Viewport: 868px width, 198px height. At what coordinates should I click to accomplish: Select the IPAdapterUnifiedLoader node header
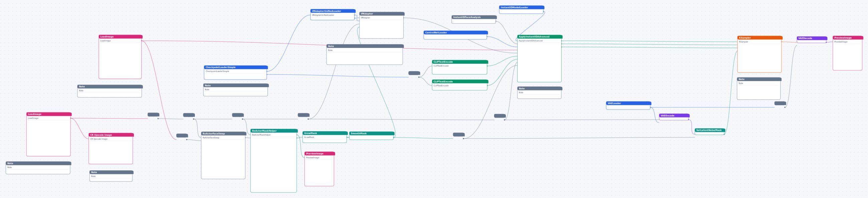click(x=333, y=11)
